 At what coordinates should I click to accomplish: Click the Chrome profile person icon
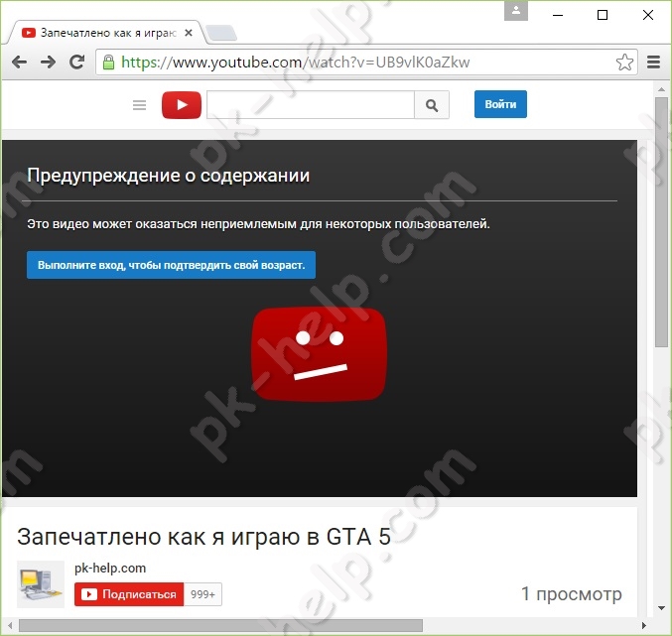pos(516,10)
